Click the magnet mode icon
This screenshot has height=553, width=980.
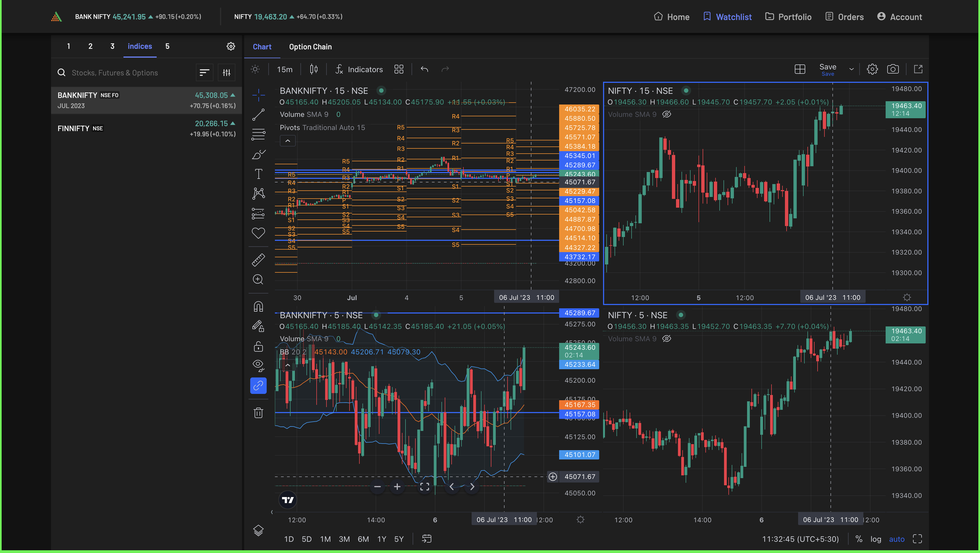[x=258, y=307]
